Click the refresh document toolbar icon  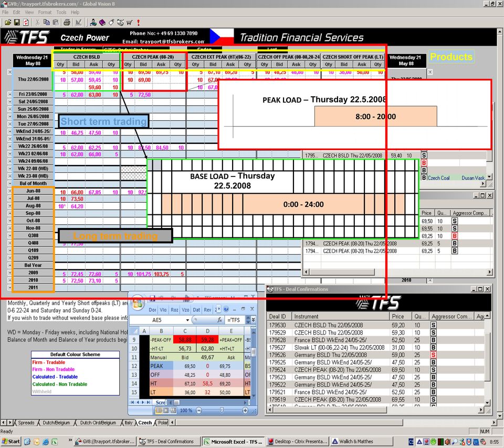26,23
